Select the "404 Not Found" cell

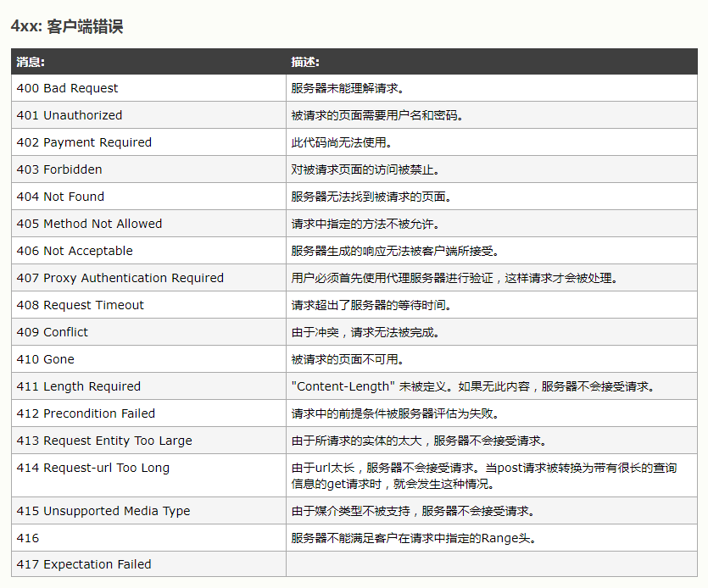pos(148,197)
